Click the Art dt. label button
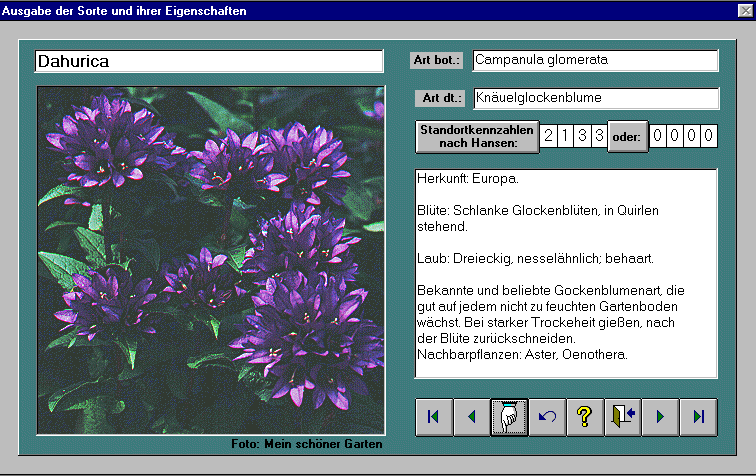 click(x=439, y=98)
